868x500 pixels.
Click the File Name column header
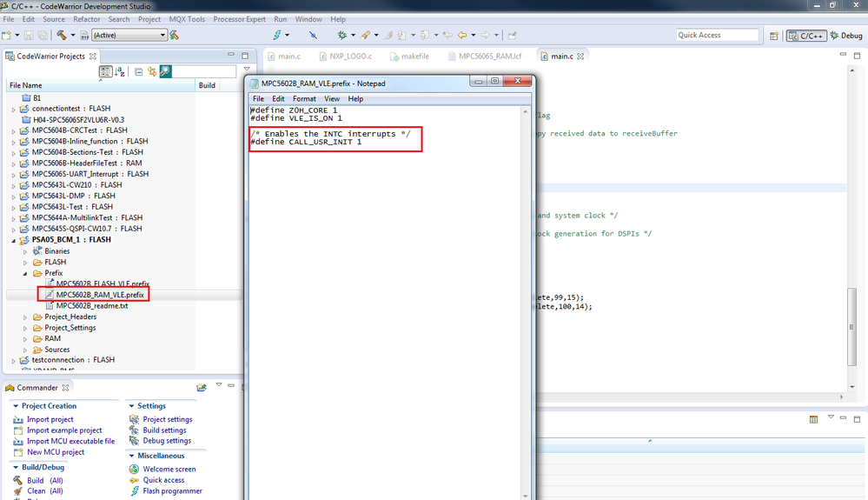(100, 85)
